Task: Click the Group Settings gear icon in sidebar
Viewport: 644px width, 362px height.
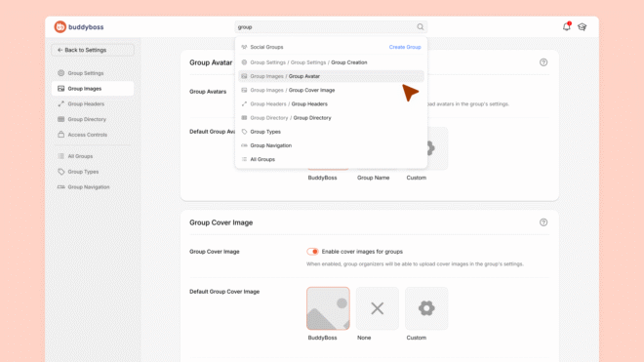Action: coord(60,73)
